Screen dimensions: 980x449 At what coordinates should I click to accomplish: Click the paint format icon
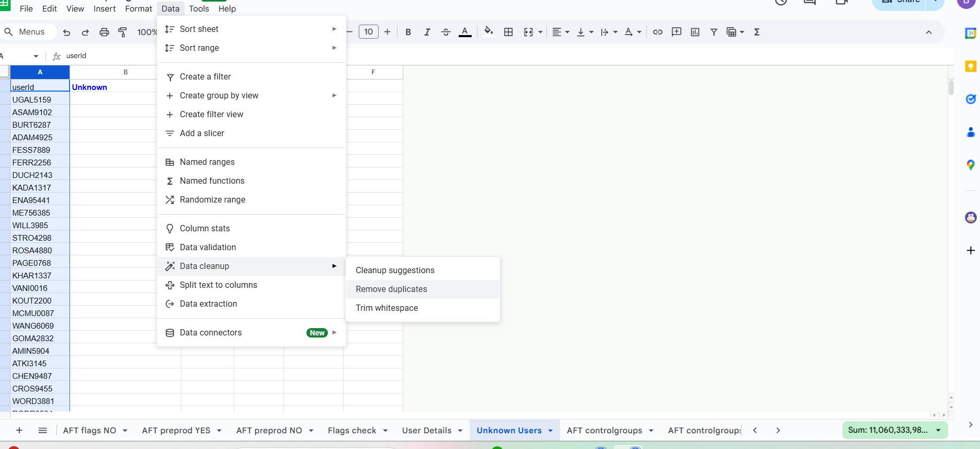click(x=123, y=32)
